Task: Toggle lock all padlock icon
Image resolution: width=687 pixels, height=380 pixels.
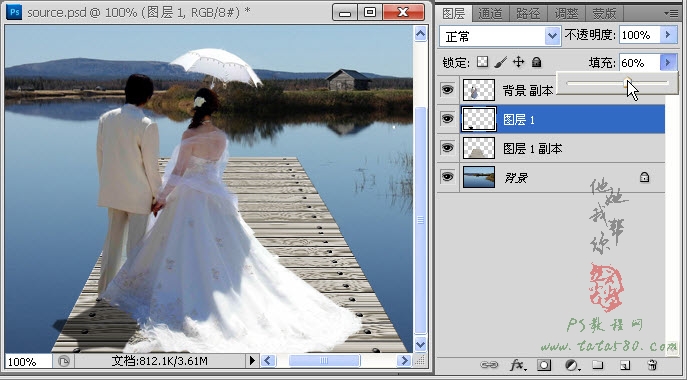Action: (536, 62)
